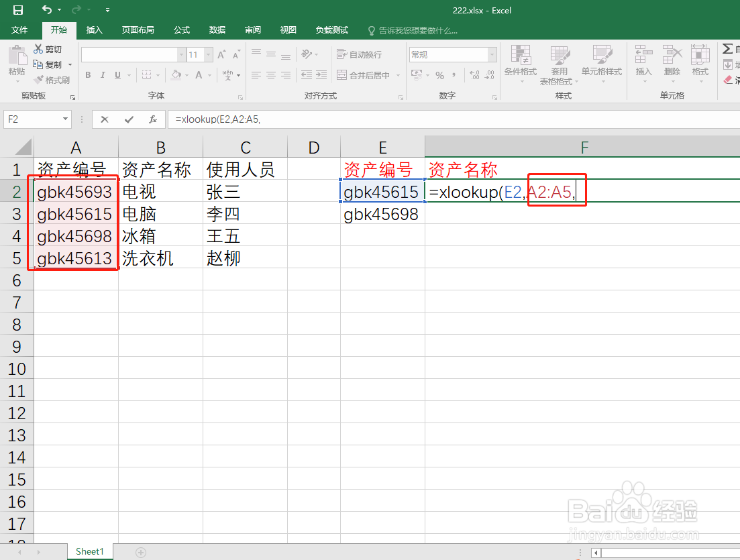Open the Name Box dropdown
740x560 pixels.
click(64, 119)
